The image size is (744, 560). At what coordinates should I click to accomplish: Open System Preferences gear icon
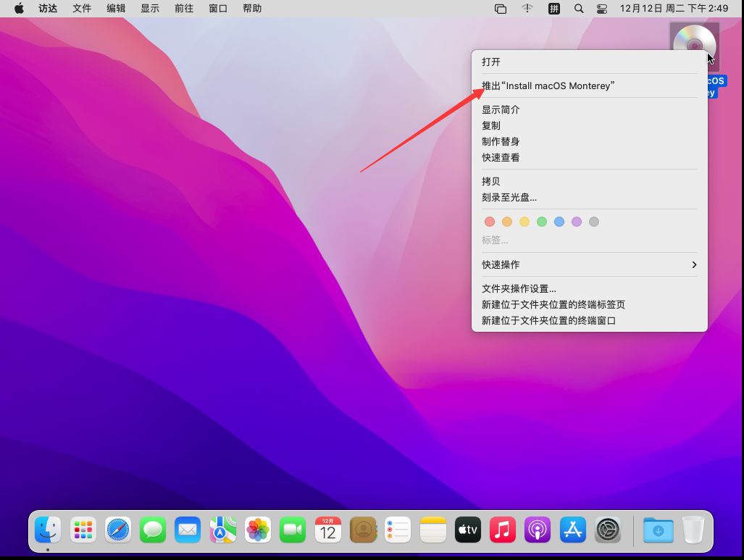tap(608, 530)
